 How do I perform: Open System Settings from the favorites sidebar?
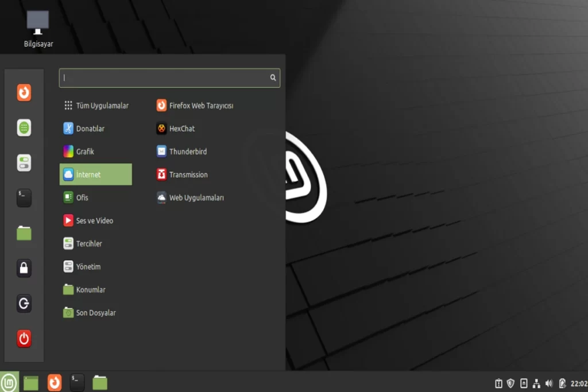[24, 163]
